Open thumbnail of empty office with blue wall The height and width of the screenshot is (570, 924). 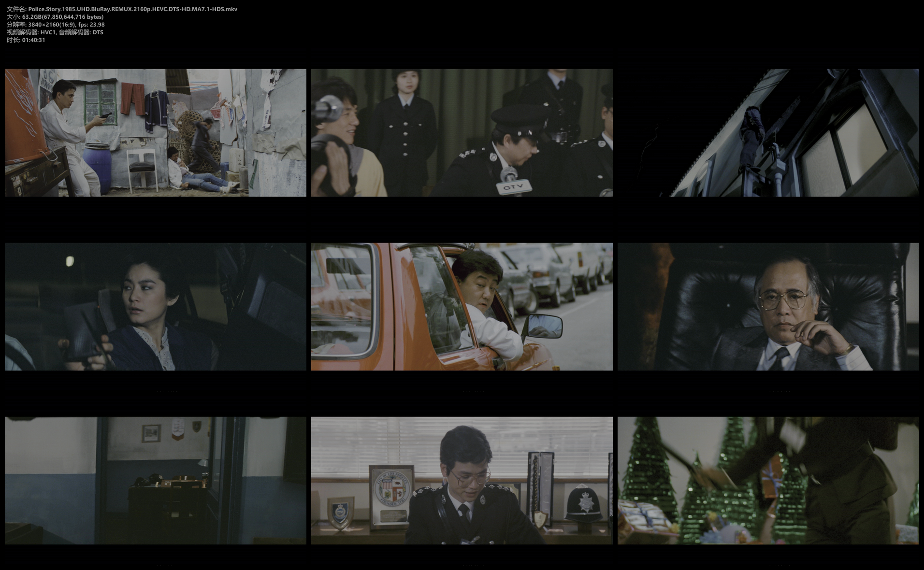(x=156, y=481)
